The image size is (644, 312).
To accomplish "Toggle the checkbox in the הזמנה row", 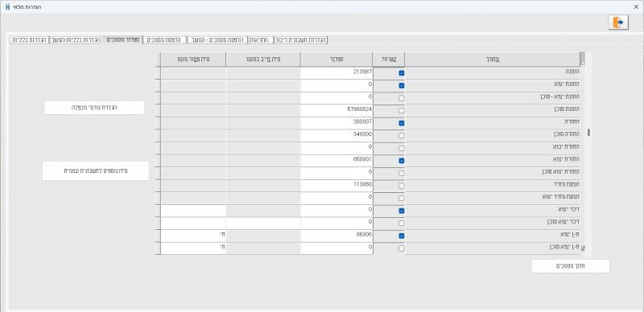I will (402, 73).
